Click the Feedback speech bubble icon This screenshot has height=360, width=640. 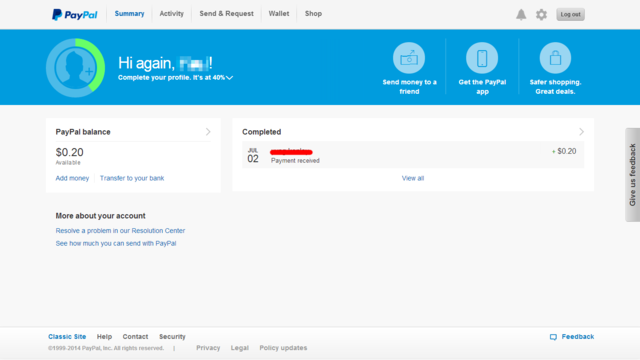(553, 337)
